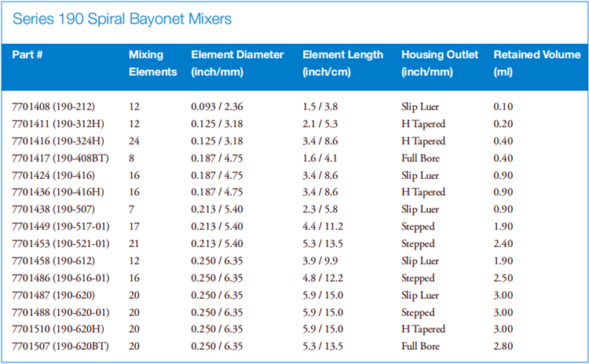Click the Retained Volume column header
589x364 pixels.
click(536, 64)
